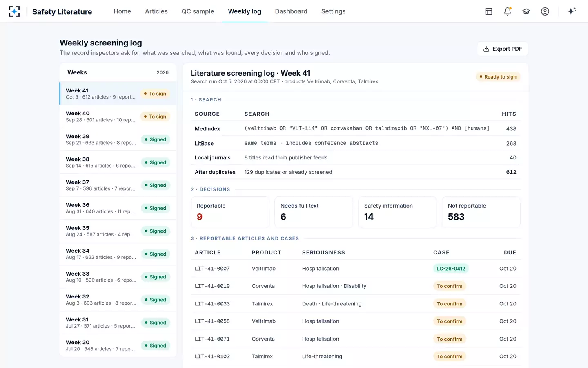Click the Not reportable card
588x368 pixels.
coord(481,212)
